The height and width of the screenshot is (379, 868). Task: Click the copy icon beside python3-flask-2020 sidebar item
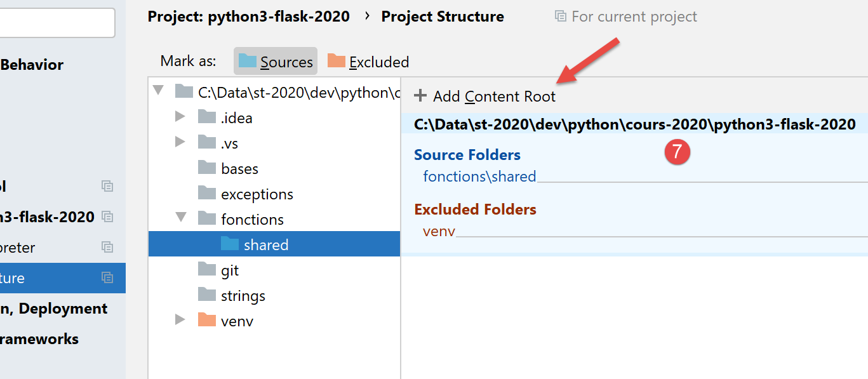pos(107,216)
